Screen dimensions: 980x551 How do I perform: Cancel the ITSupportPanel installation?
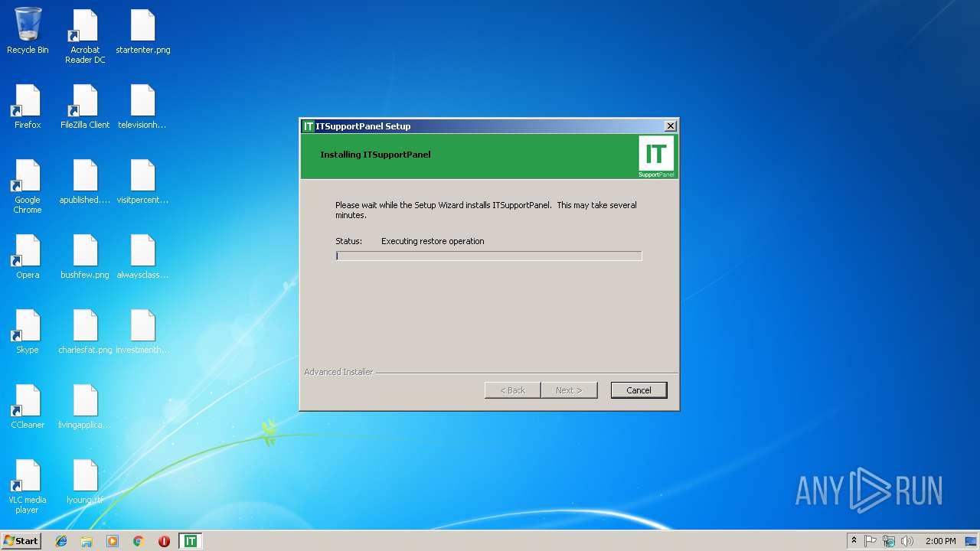click(639, 390)
